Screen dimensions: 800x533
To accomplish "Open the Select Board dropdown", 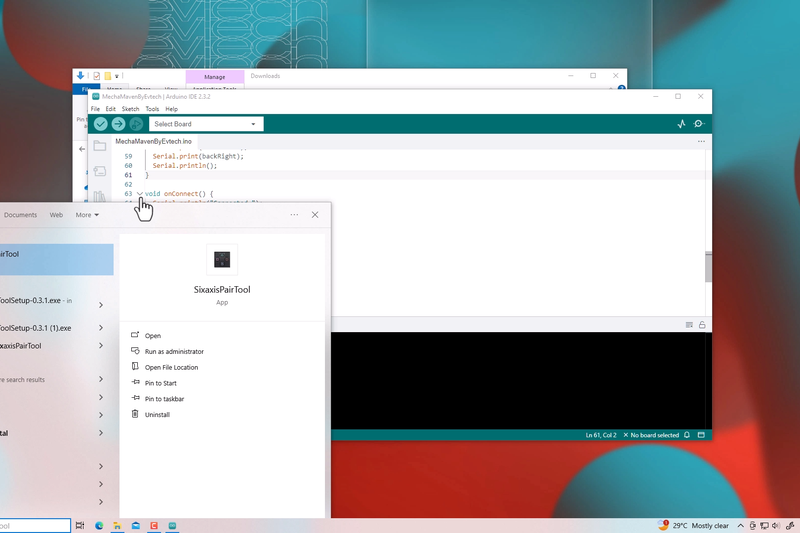I will [206, 124].
